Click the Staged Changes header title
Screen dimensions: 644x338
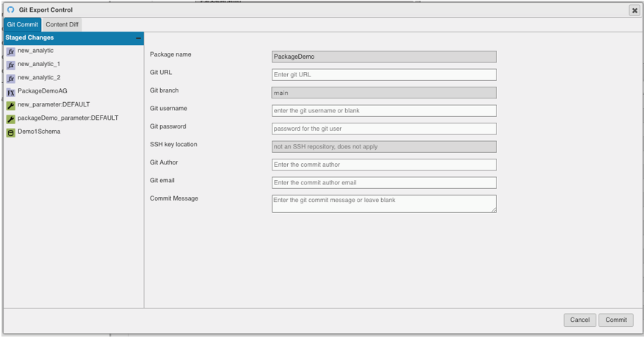[x=29, y=37]
